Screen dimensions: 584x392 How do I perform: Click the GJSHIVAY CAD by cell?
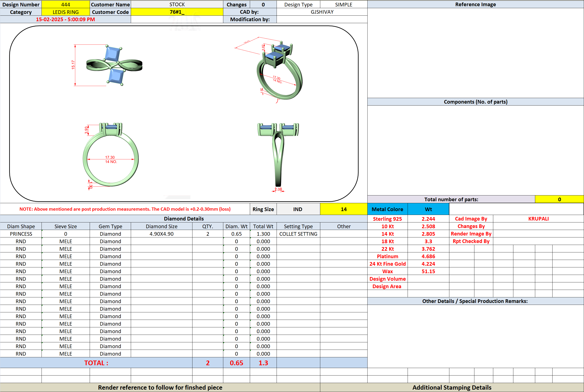(322, 12)
